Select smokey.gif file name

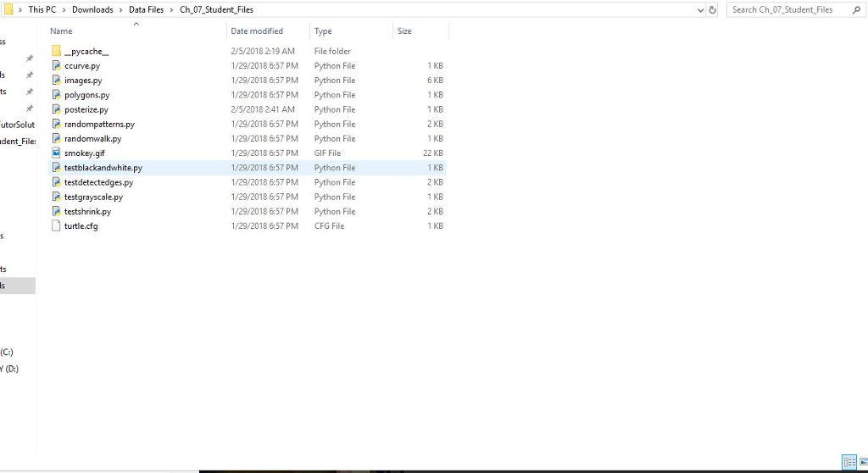84,153
